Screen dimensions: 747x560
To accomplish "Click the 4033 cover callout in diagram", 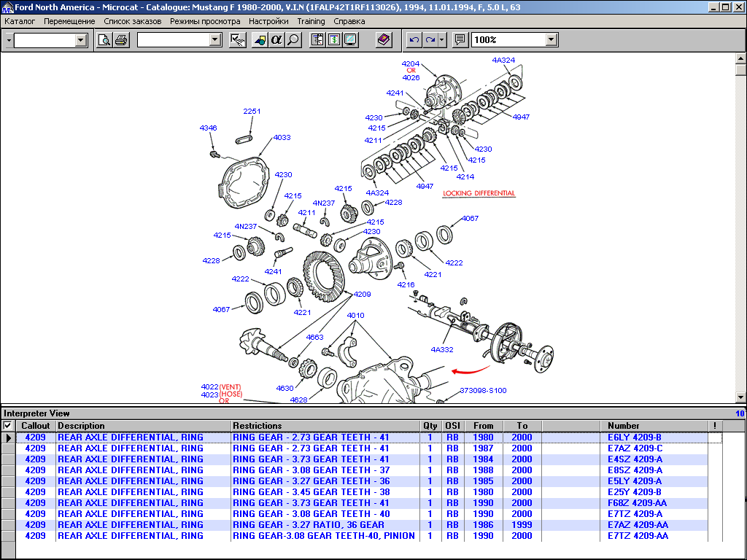I will tap(282, 138).
